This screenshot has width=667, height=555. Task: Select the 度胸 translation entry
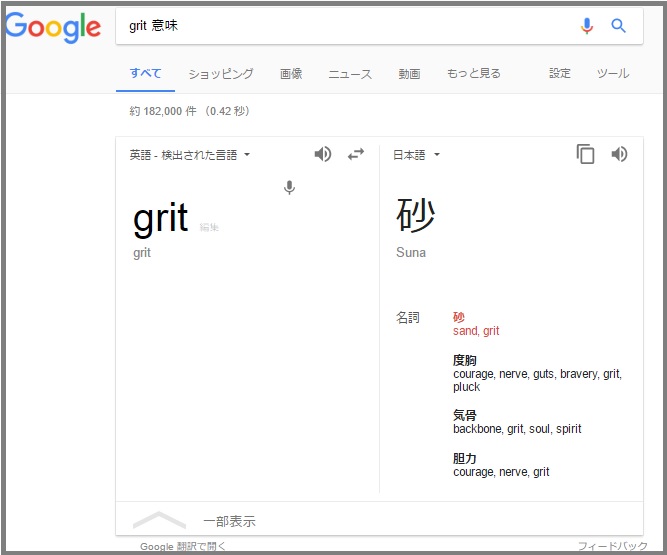tap(465, 361)
